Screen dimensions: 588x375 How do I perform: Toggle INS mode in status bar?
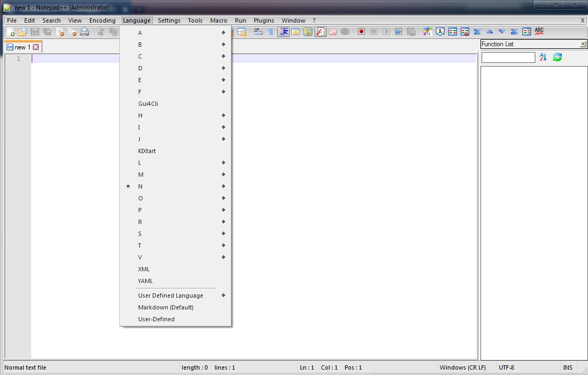[568, 367]
